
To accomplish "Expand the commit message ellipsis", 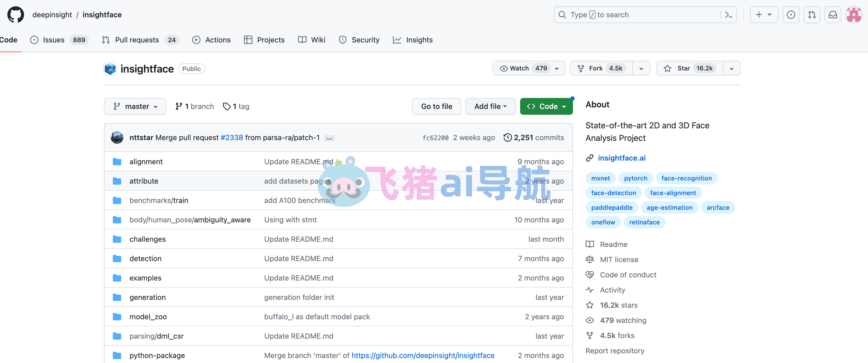I will tap(329, 138).
